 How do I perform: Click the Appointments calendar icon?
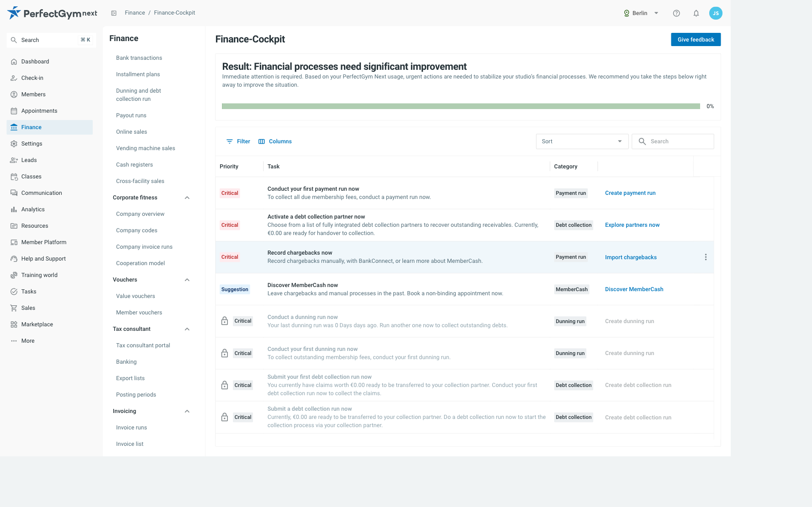[x=14, y=111]
